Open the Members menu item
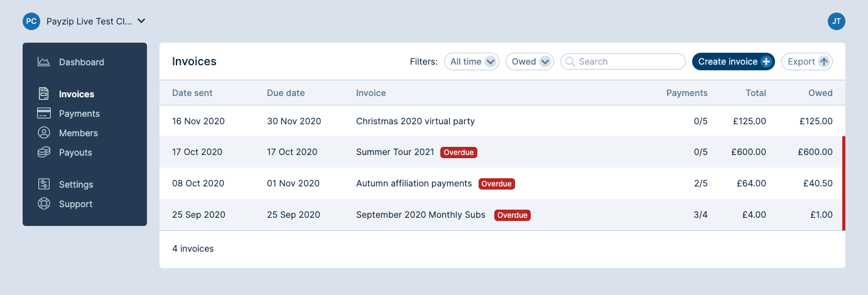This screenshot has height=295, width=868. (79, 133)
